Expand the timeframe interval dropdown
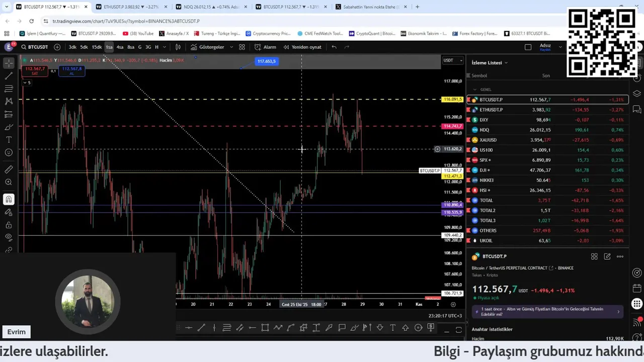 pos(164,47)
